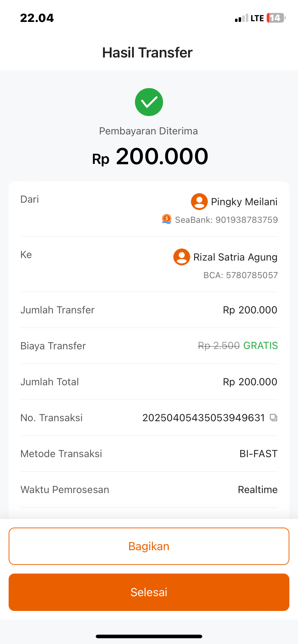Viewport: 298px width, 644px height.
Task: Tap the Hasil Transfer page title
Action: (147, 52)
